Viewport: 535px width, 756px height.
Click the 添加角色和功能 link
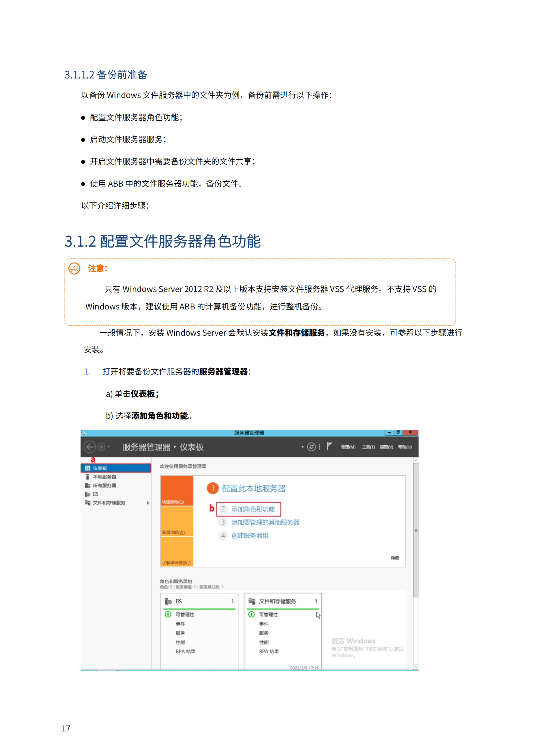coord(253,509)
